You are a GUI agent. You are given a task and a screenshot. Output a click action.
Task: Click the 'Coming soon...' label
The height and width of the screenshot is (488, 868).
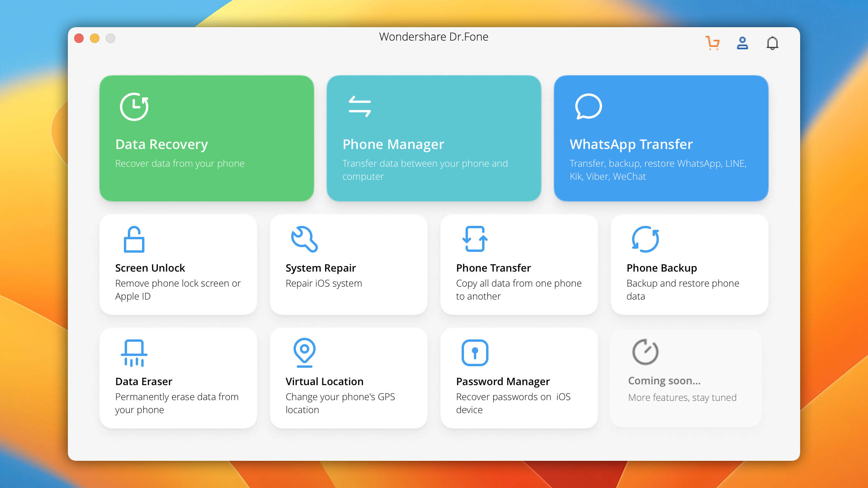coord(664,381)
